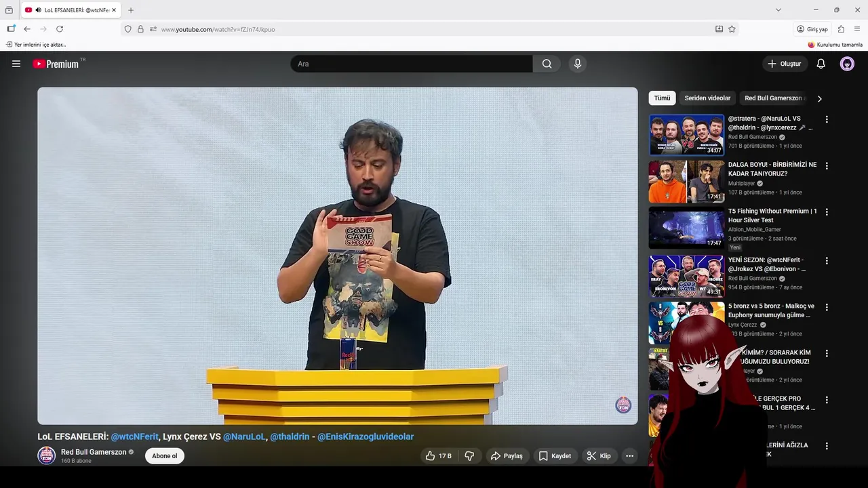Bookmark the page with star icon
Image resolution: width=868 pixels, height=488 pixels.
pyautogui.click(x=732, y=29)
